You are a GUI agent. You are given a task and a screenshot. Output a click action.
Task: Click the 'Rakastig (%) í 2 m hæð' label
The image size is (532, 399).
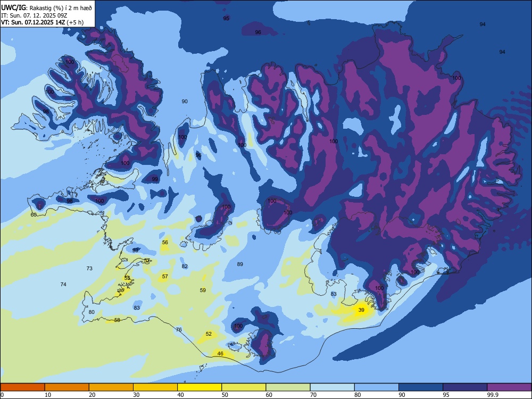[61, 8]
